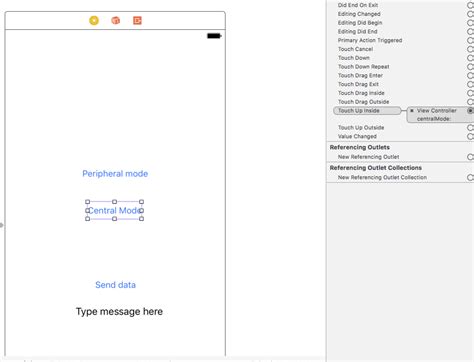The height and width of the screenshot is (362, 474).
Task: Click the View Controller centralMode: connection pill
Action: 440,115
